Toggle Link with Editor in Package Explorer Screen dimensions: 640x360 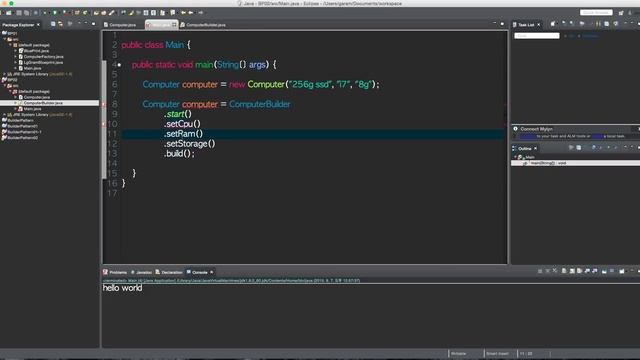(x=61, y=24)
